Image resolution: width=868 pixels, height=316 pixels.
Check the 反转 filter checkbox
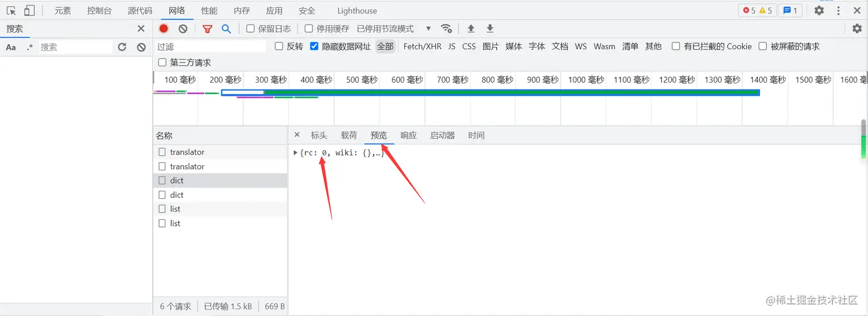[x=279, y=46]
